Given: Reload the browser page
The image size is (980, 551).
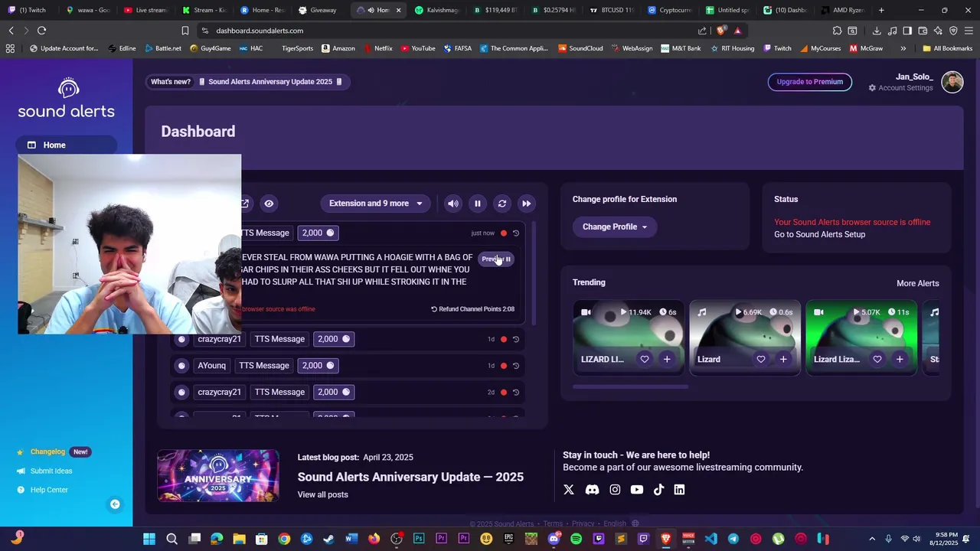Looking at the screenshot, I should coord(41,31).
